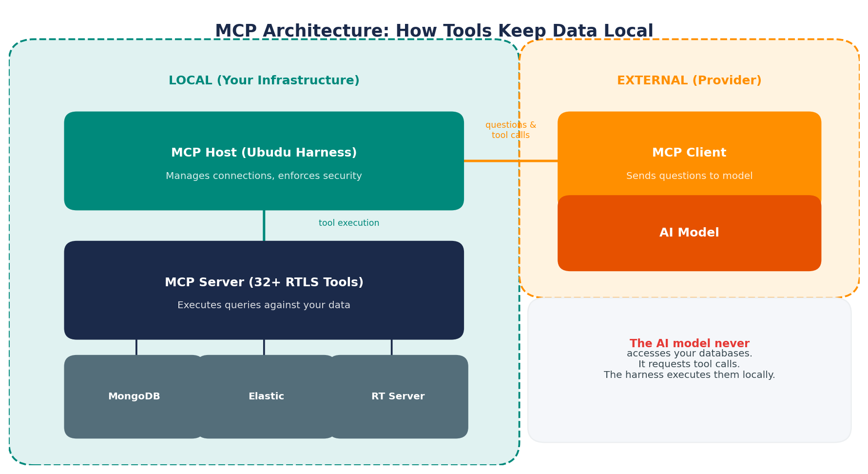Click the MongoDB database box
This screenshot has height=474, width=868.
134,396
